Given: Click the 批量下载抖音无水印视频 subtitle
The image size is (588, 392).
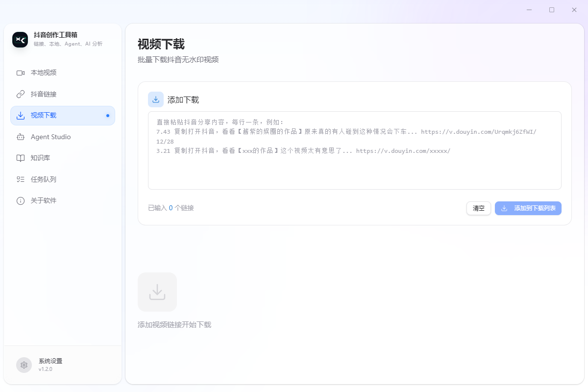Looking at the screenshot, I should click(x=178, y=60).
